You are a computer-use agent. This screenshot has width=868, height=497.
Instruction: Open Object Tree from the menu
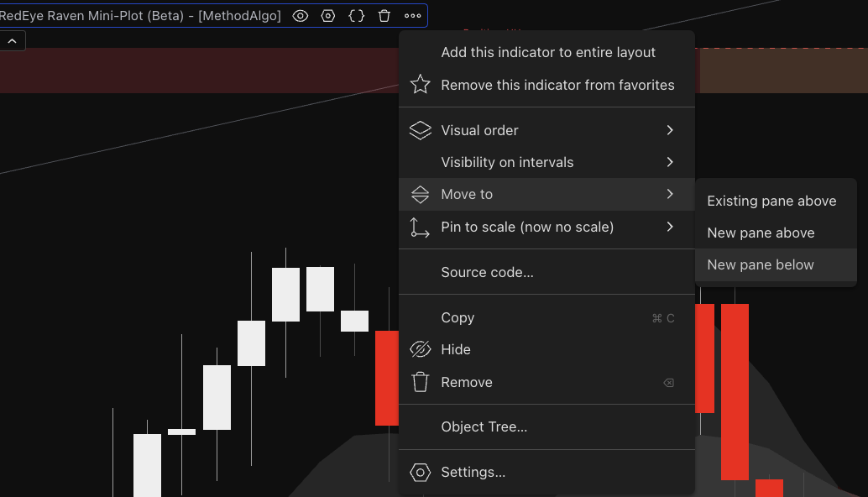click(484, 426)
